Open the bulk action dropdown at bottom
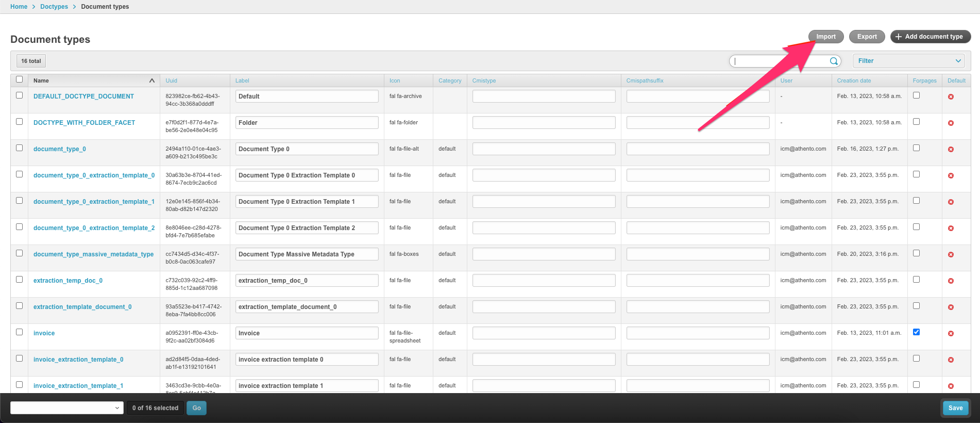Screen dimensions: 980x423 [66, 408]
